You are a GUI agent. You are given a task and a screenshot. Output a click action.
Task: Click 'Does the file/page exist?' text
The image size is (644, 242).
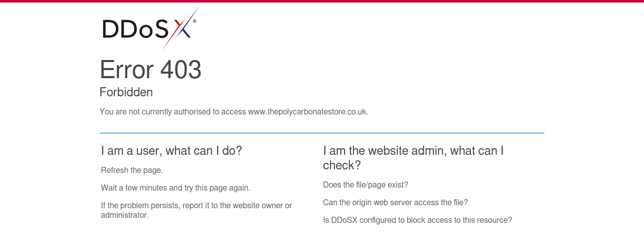pyautogui.click(x=366, y=185)
